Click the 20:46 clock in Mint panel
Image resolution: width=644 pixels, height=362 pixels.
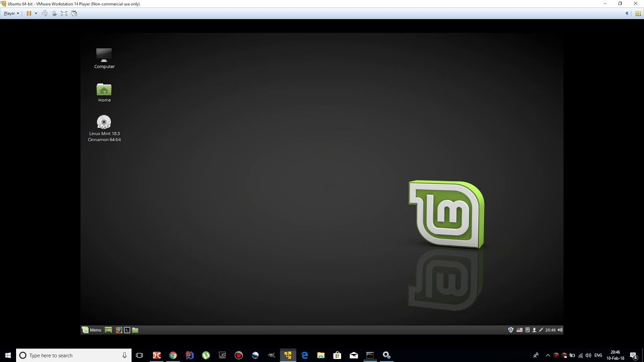[x=550, y=330]
